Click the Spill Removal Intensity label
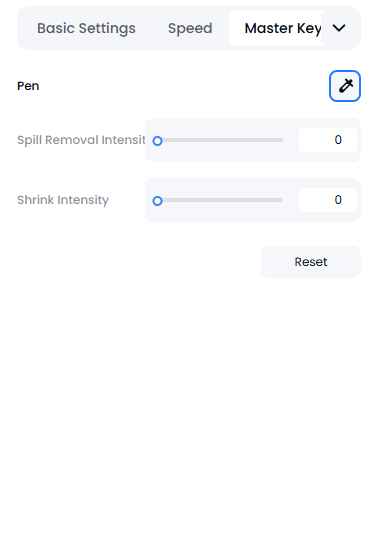The height and width of the screenshot is (552, 376). 81,140
